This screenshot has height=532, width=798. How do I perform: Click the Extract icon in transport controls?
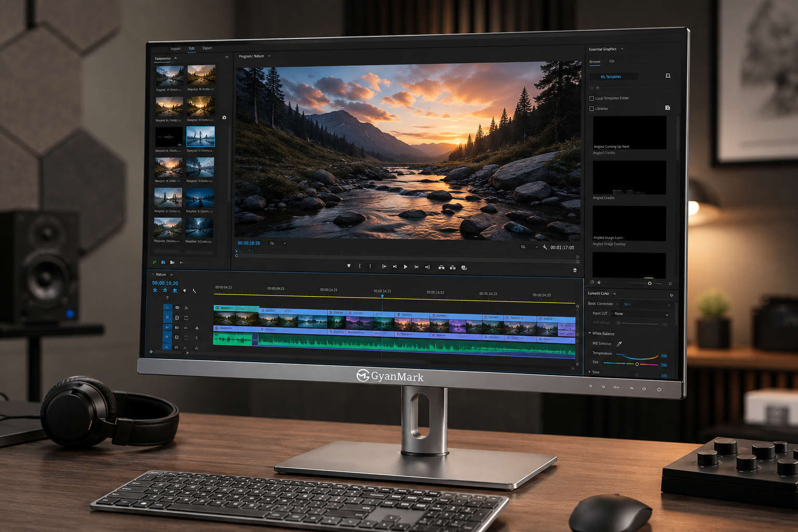coord(453,268)
